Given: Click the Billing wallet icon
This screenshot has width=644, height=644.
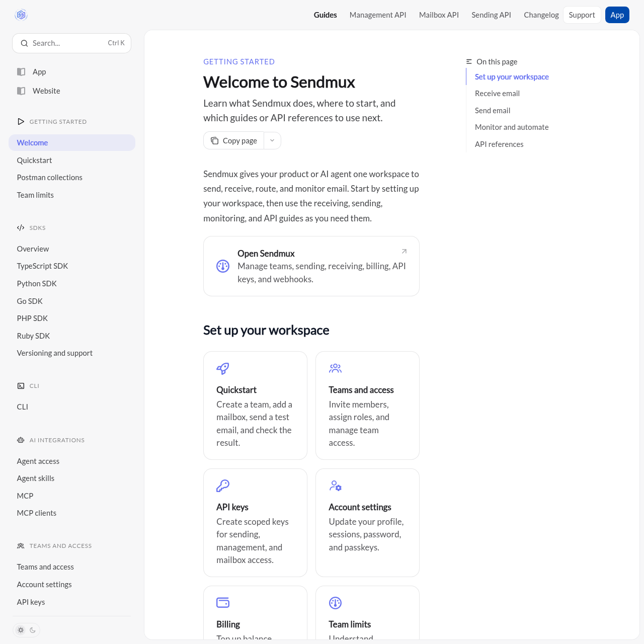Looking at the screenshot, I should click(x=223, y=603).
